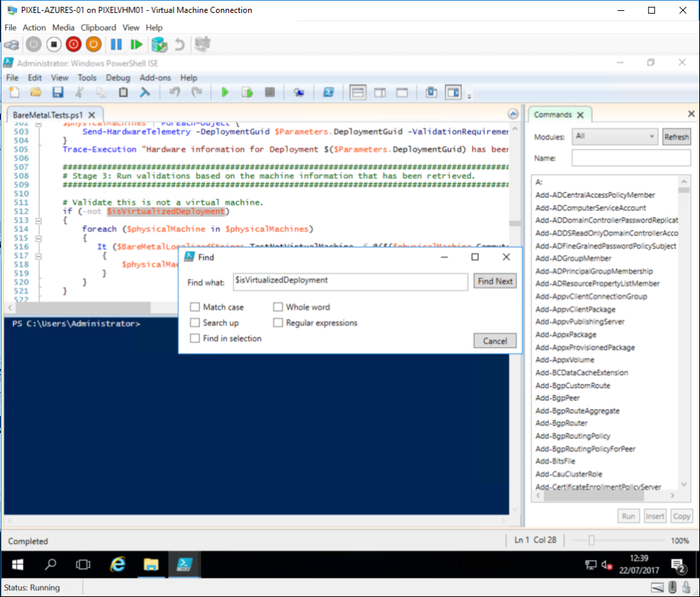Click the Find Next button
Viewport: 700px width, 597px height.
coord(494,281)
